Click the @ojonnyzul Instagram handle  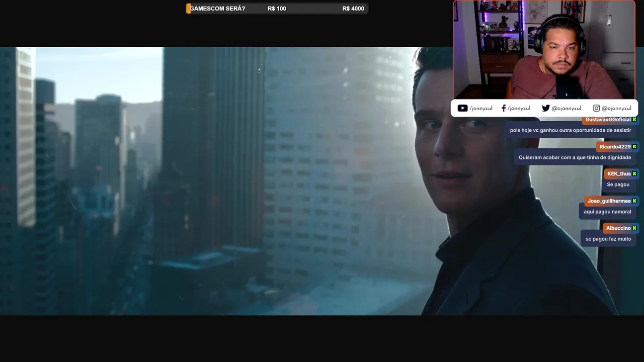[616, 108]
